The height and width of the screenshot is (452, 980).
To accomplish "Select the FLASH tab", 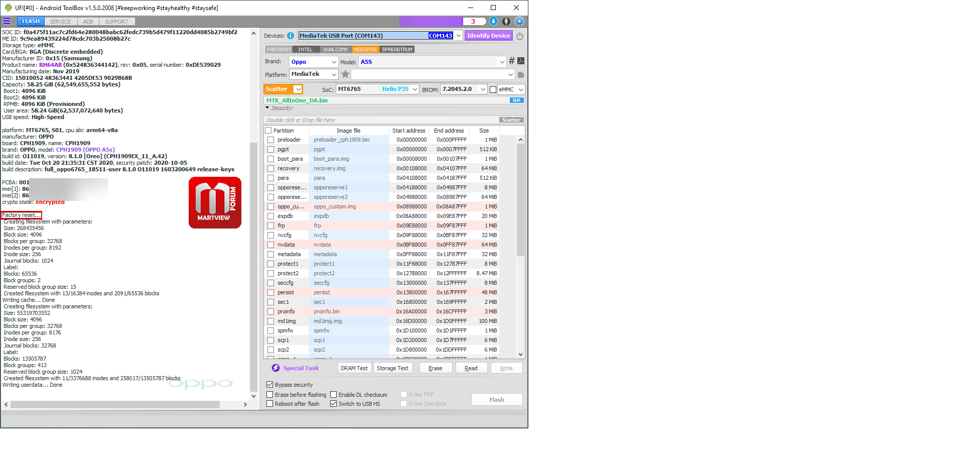I will 31,21.
